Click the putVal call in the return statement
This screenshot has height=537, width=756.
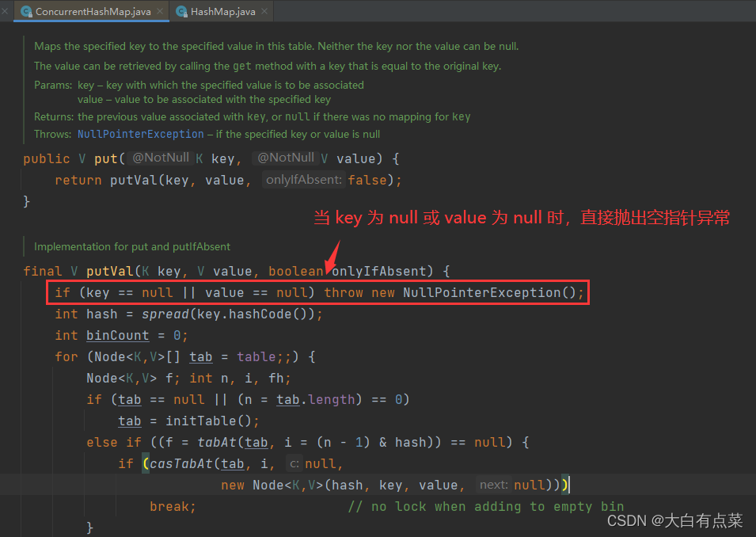point(134,180)
